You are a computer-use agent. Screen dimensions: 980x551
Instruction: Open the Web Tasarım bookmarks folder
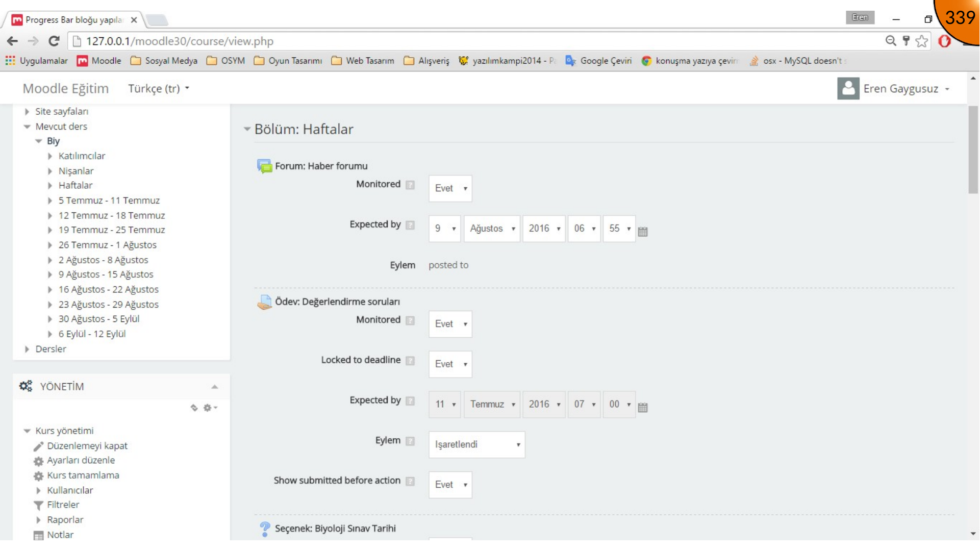(x=363, y=61)
